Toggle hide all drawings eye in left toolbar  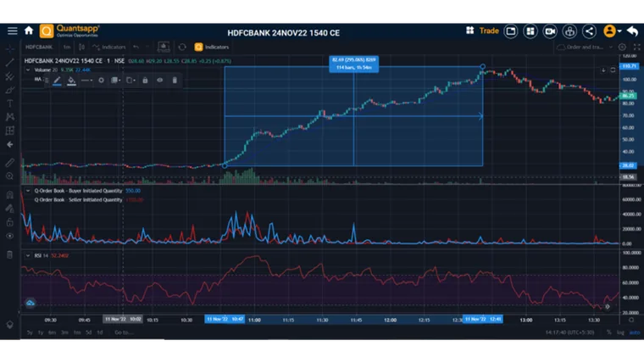coord(10,236)
